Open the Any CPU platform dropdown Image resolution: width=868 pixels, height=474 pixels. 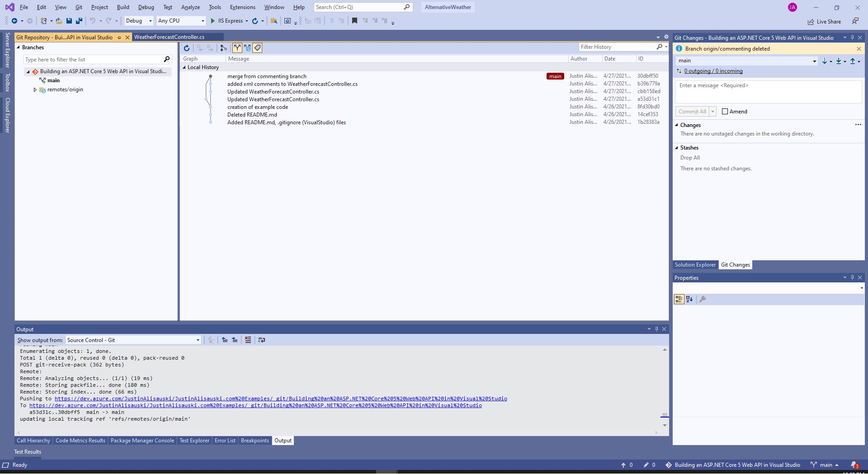[x=181, y=21]
